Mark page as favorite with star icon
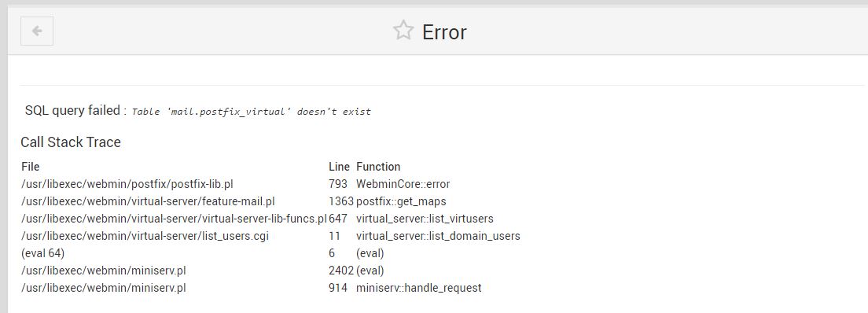868x313 pixels. [x=403, y=31]
